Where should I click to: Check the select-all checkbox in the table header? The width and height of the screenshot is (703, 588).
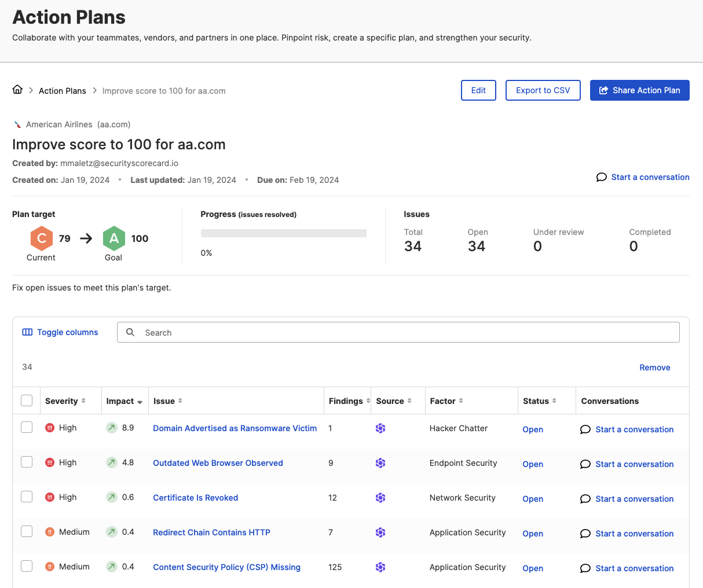[27, 400]
